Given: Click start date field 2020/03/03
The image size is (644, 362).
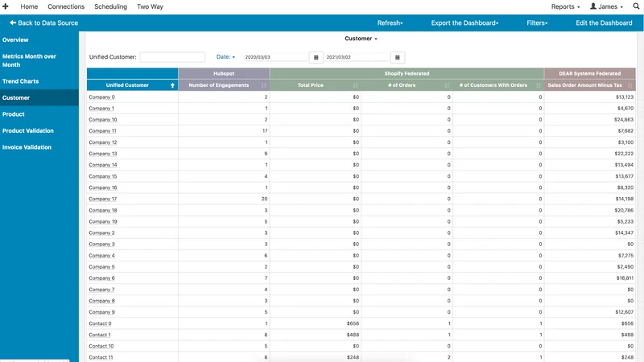Looking at the screenshot, I should pos(275,57).
